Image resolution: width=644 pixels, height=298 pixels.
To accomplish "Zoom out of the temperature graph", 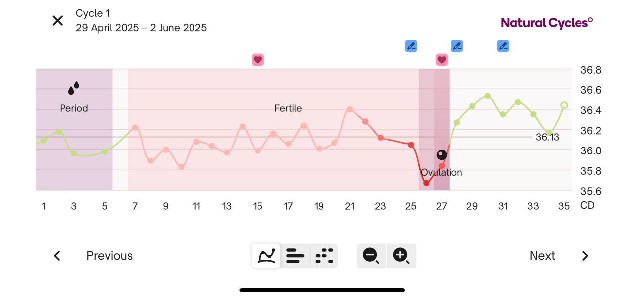I will [371, 256].
